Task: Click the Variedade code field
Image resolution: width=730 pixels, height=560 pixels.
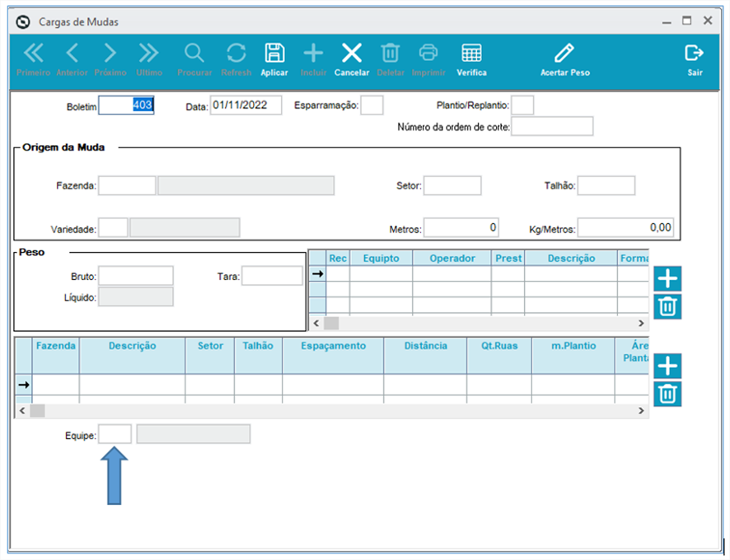Action: (113, 227)
